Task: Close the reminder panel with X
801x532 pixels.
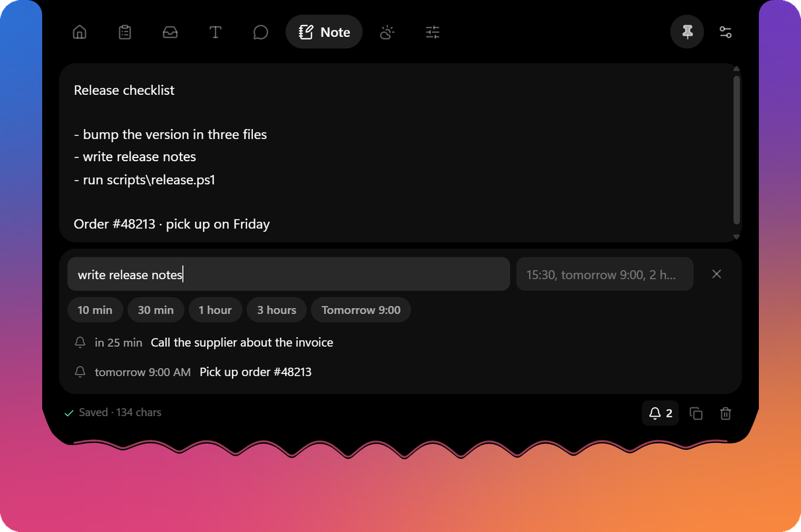Action: [717, 274]
